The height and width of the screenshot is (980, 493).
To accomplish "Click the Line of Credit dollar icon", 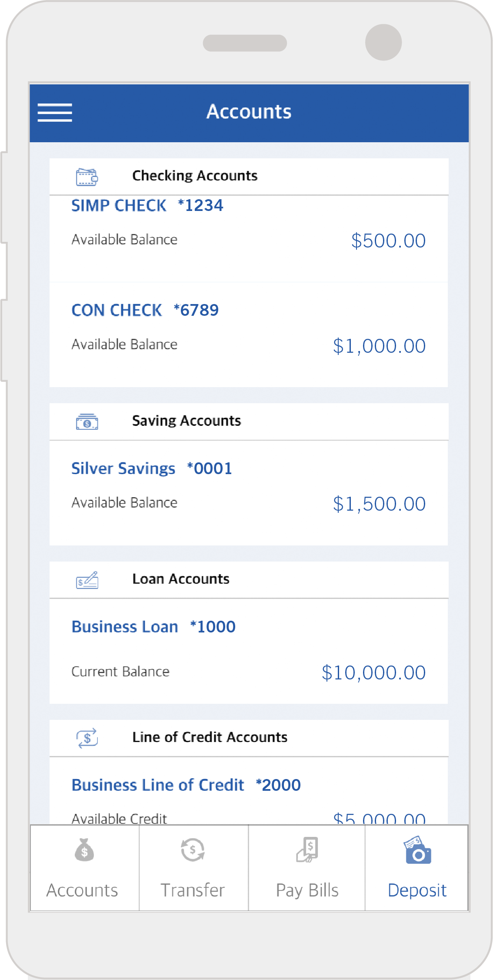I will (x=87, y=738).
